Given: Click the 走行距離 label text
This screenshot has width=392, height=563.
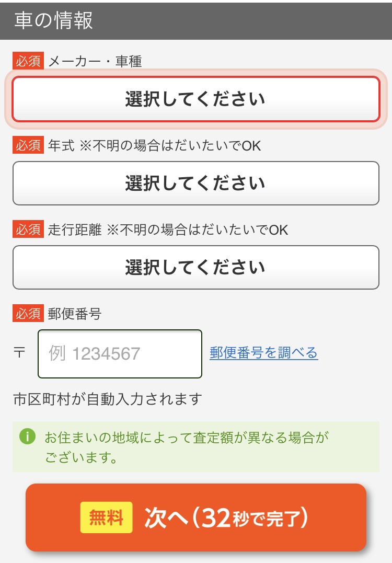Looking at the screenshot, I should (x=75, y=229).
